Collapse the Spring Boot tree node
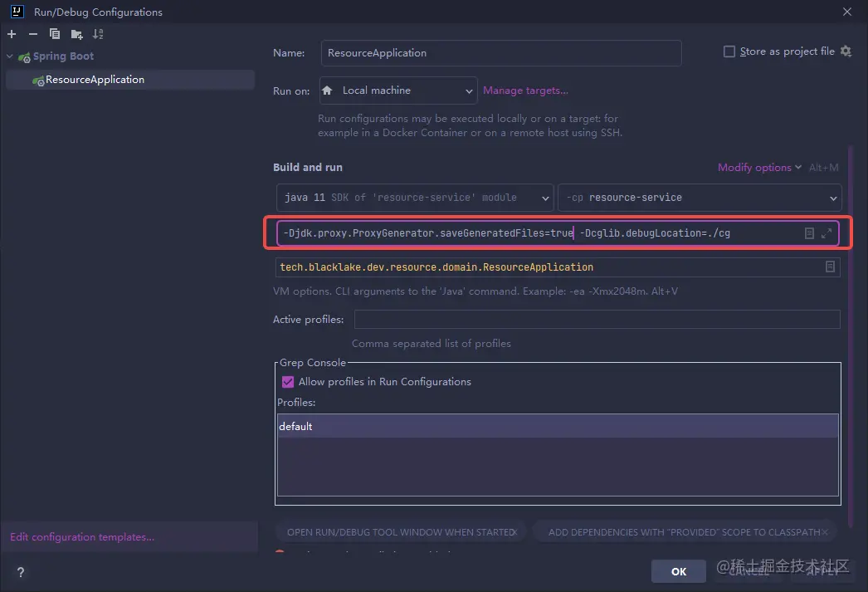The height and width of the screenshot is (592, 868). (x=10, y=56)
